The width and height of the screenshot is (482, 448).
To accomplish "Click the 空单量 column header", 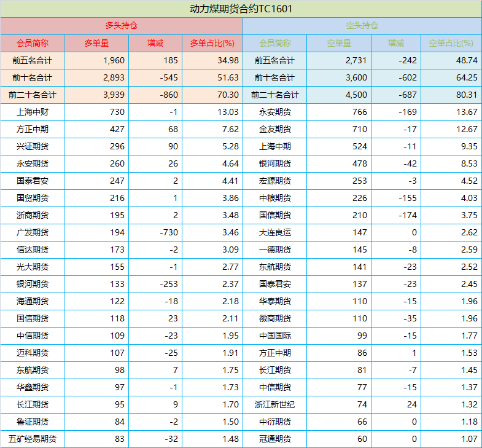I will pos(339,43).
